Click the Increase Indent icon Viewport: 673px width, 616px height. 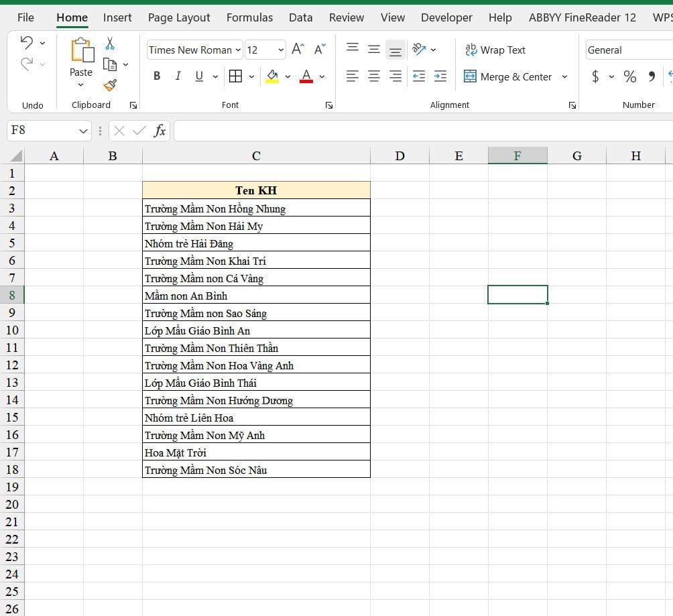click(x=440, y=76)
